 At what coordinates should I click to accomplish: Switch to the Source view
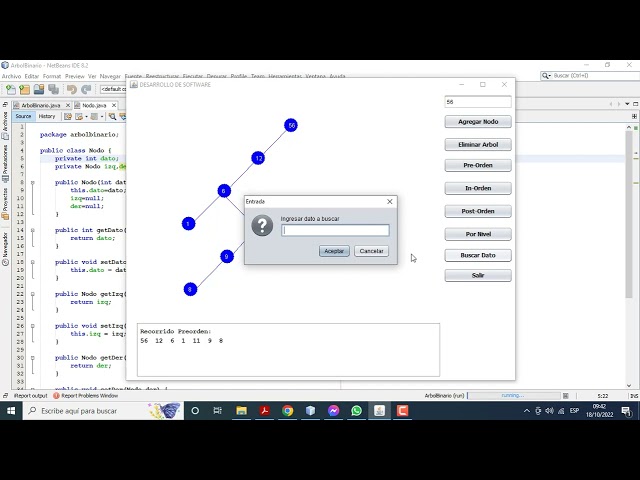click(x=23, y=116)
